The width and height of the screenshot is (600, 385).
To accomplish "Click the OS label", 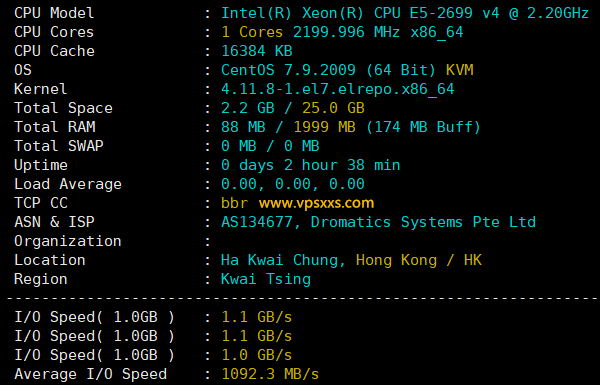I will click(x=23, y=70).
